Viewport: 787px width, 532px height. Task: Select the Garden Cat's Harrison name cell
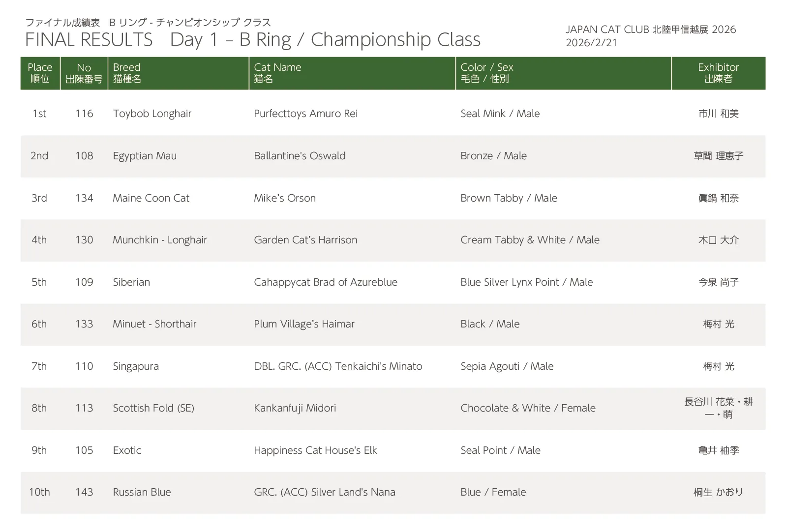click(305, 240)
